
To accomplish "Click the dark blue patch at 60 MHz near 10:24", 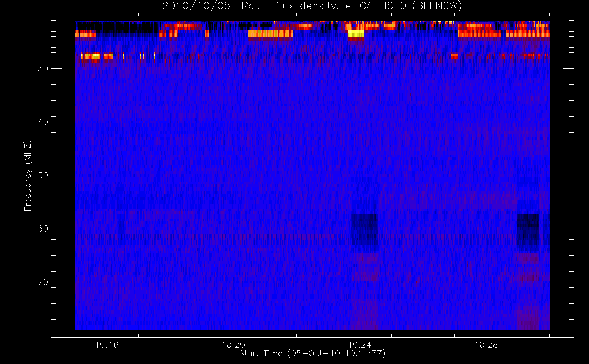I will click(x=365, y=229).
